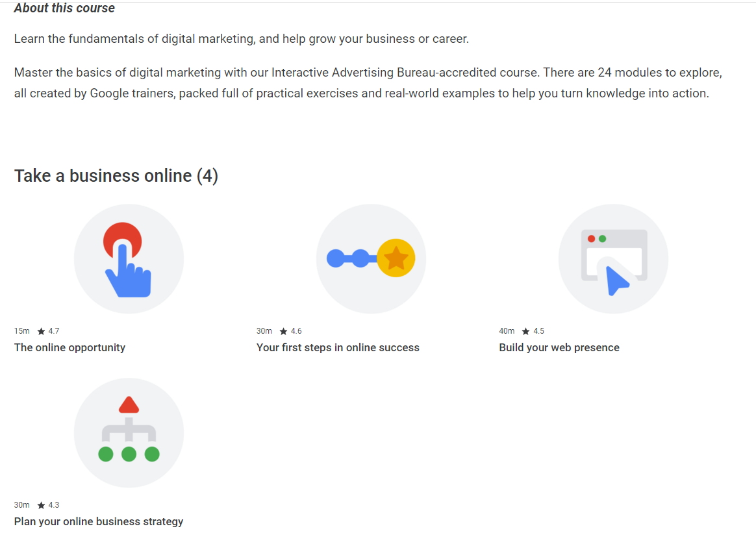Click the star rating next to 4.7
Viewport: 756px width, 533px height.
(x=40, y=330)
